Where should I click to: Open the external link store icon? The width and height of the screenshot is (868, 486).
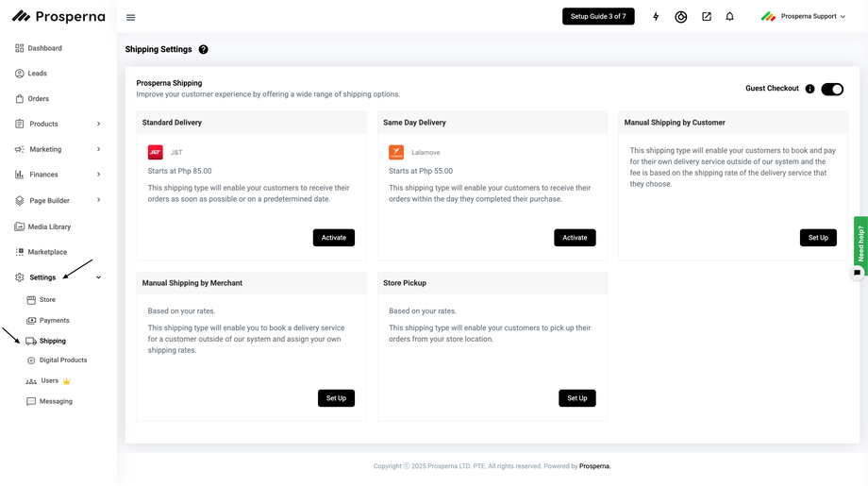(706, 17)
